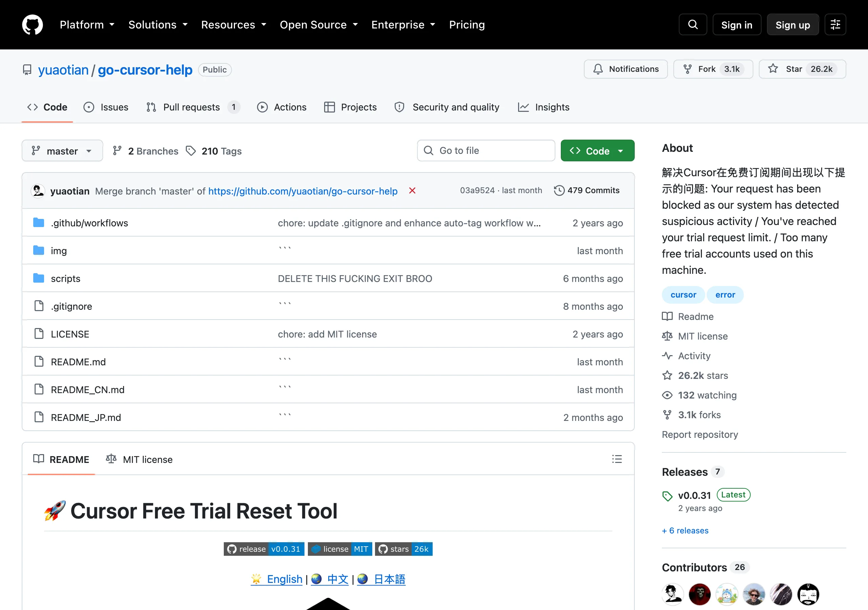
Task: Switch to the Projects tab
Action: click(351, 107)
